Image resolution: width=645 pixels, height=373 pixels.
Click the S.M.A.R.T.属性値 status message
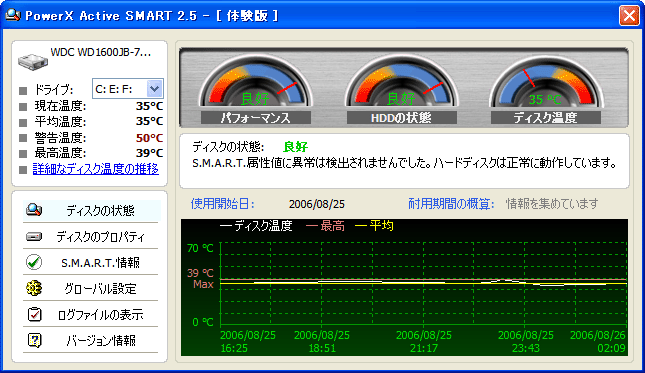pyautogui.click(x=405, y=163)
